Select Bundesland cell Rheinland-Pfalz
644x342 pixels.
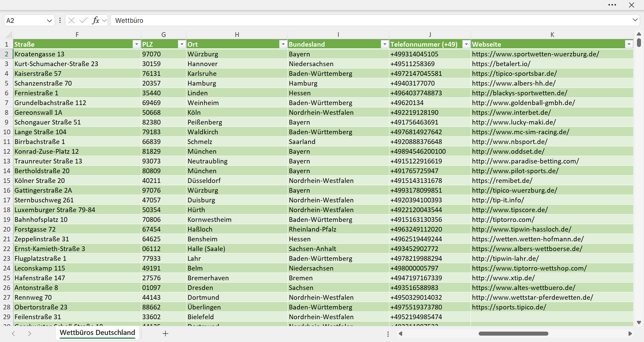[338, 229]
